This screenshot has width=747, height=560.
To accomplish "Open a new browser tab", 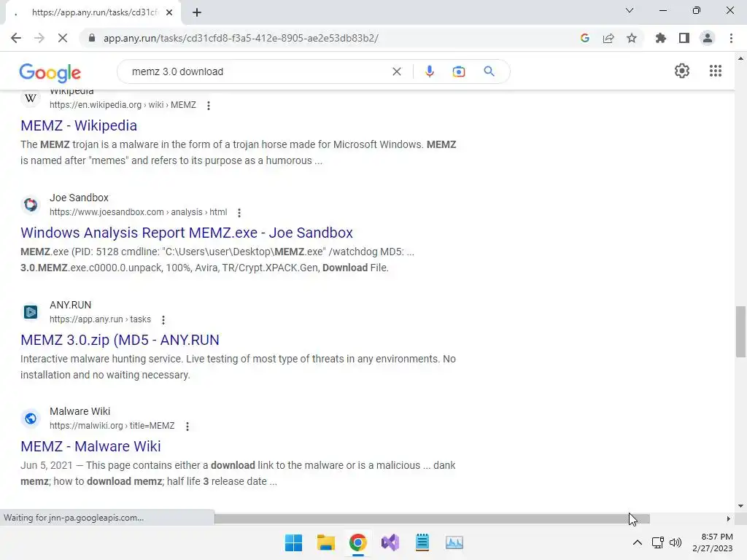I will click(x=197, y=12).
